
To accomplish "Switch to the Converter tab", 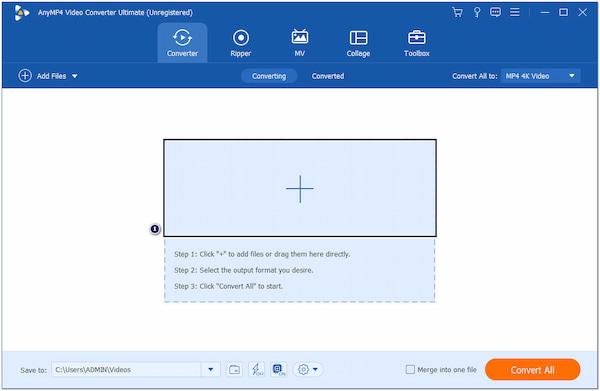I will point(183,42).
